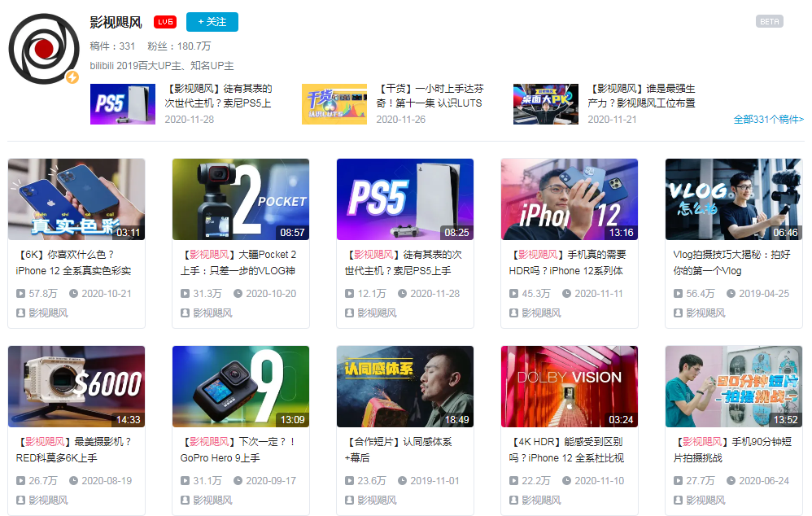
Task: Click the date 2020-09-17
Action: tap(271, 481)
